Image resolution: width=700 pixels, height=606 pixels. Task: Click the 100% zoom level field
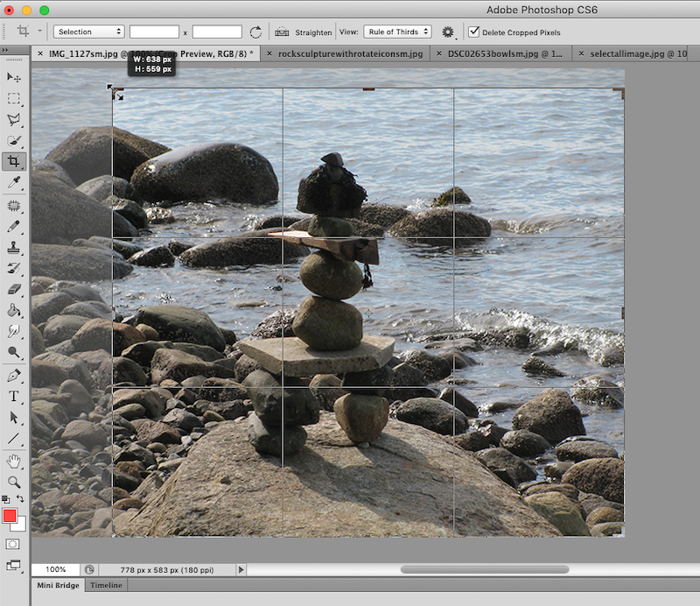tap(56, 569)
